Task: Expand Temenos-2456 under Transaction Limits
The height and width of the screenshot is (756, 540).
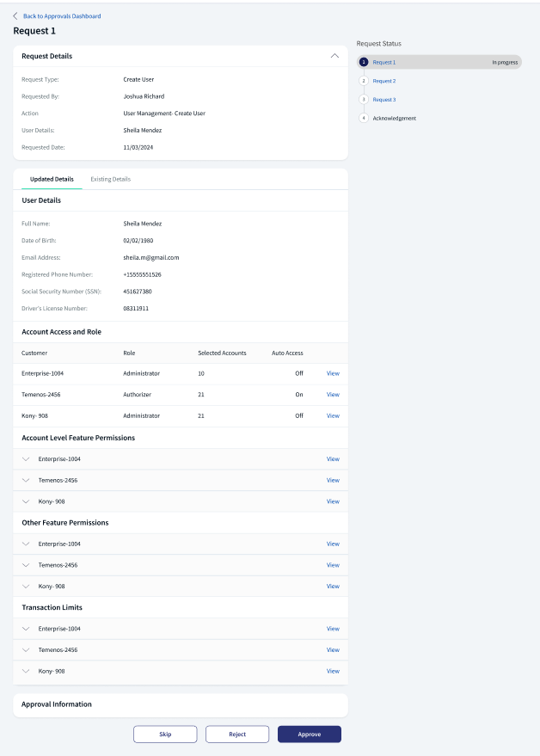Action: tap(26, 650)
